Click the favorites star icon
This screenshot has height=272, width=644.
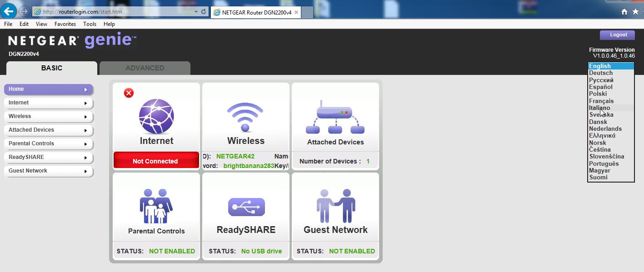tap(635, 10)
